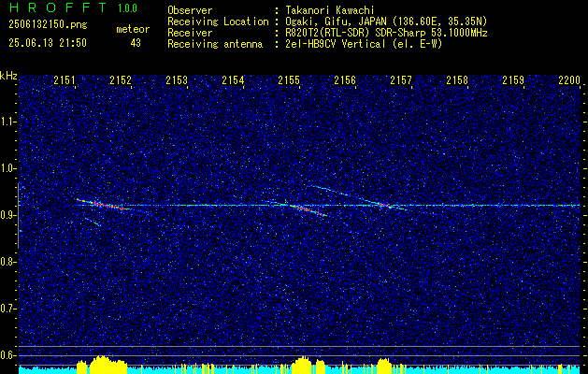Click the faint echo above carrier near 2156
588x374 pixels.
[x=330, y=190]
